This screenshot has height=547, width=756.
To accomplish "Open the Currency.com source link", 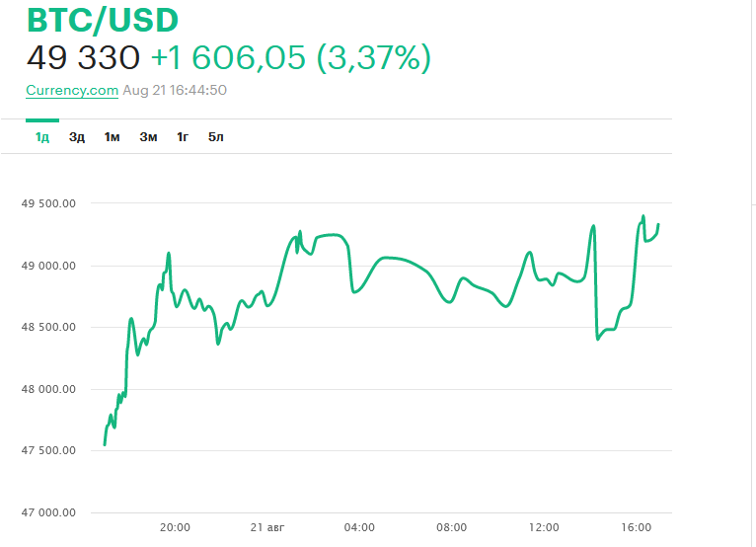I will (x=72, y=90).
